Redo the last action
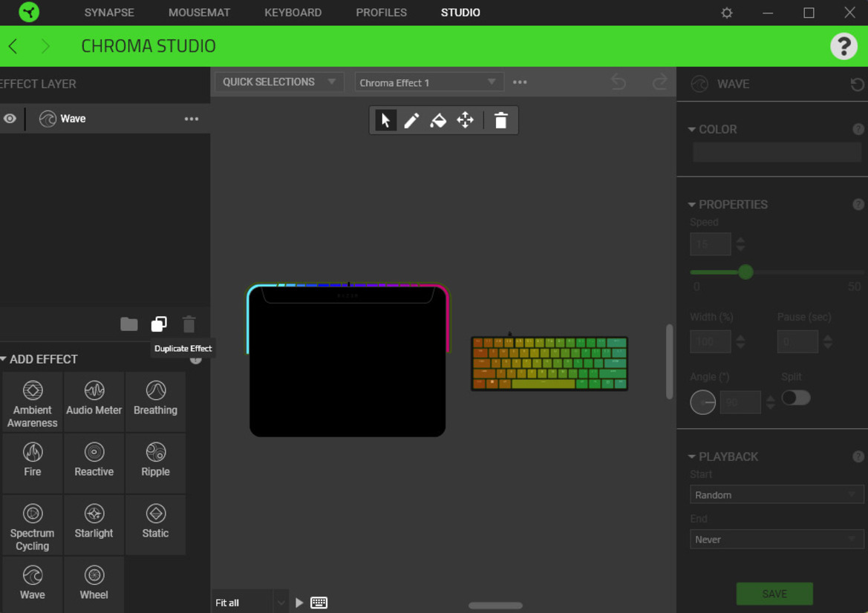868x613 pixels. coord(660,82)
